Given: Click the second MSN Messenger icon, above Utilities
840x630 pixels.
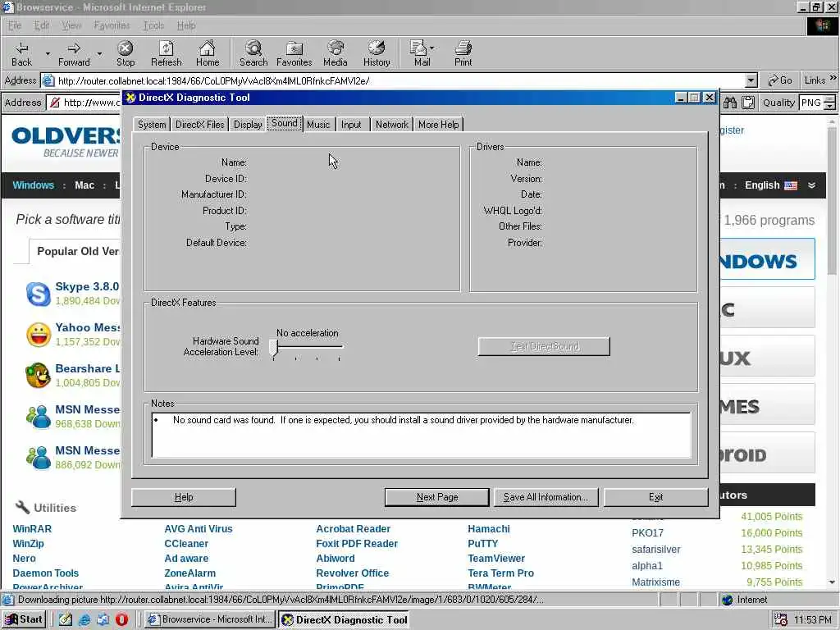Looking at the screenshot, I should (x=39, y=458).
